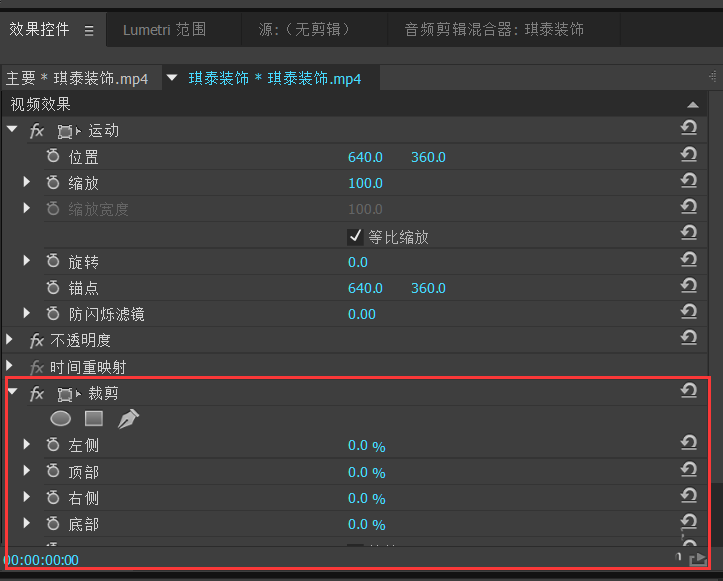The width and height of the screenshot is (723, 581).
Task: Click the 00:00:00:00 timecode display
Action: pyautogui.click(x=41, y=560)
